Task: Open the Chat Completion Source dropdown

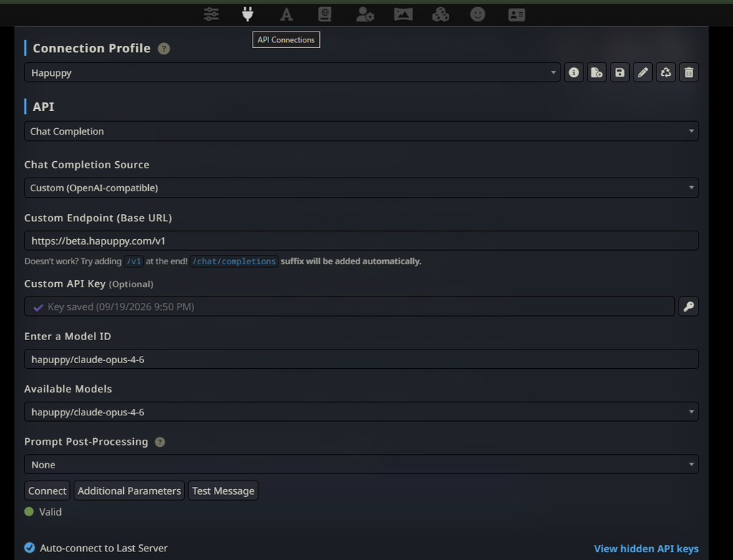Action: [x=361, y=188]
